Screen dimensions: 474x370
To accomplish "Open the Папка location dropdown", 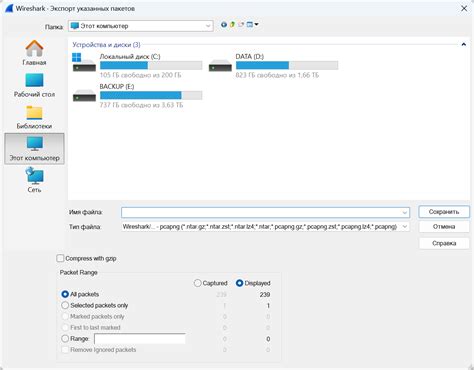I will click(x=141, y=26).
